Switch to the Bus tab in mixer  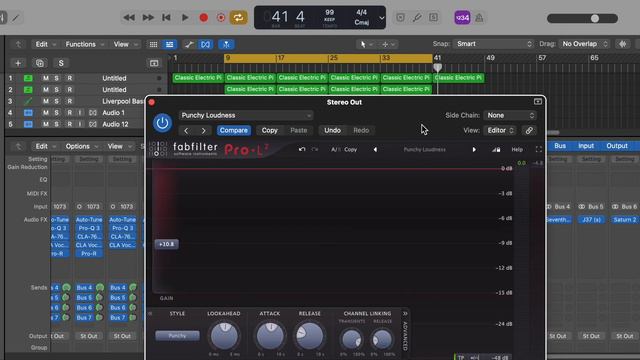[560, 146]
